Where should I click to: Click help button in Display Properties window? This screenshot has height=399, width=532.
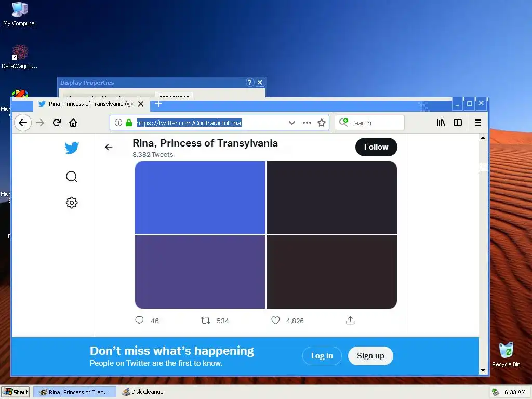(250, 82)
